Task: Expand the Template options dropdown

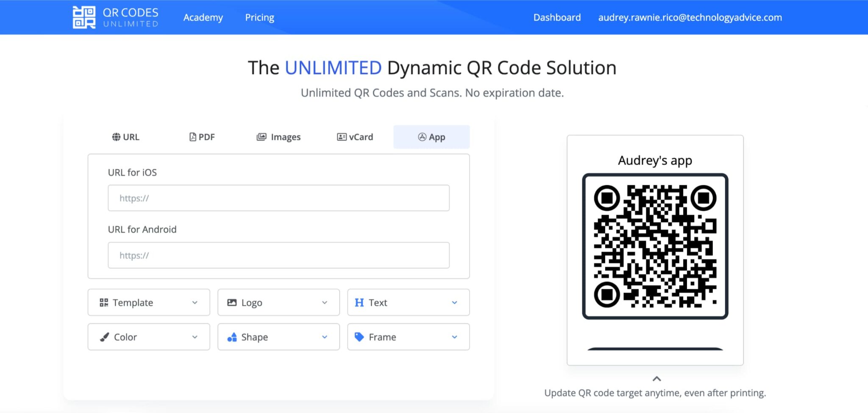Action: pyautogui.click(x=195, y=302)
